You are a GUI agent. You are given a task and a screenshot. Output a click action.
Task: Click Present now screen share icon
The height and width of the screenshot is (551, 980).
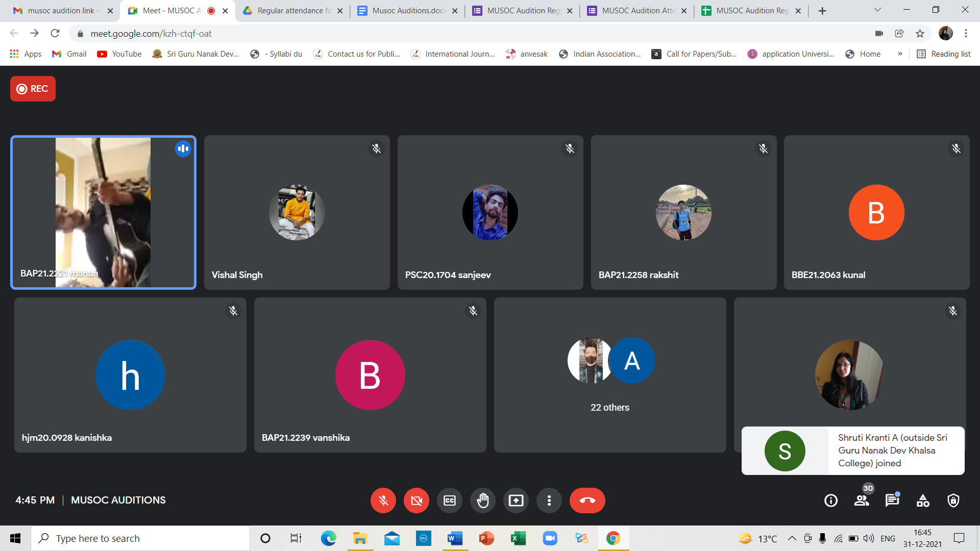[516, 500]
